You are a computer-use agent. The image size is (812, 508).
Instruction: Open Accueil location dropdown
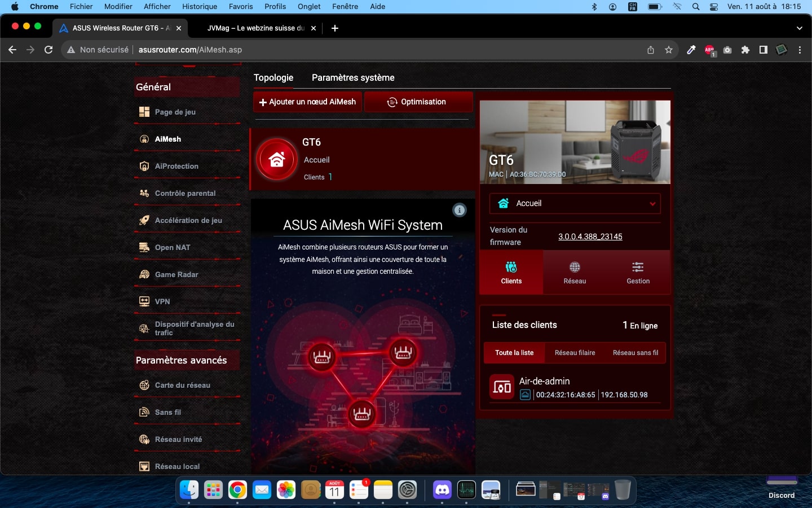coord(575,203)
